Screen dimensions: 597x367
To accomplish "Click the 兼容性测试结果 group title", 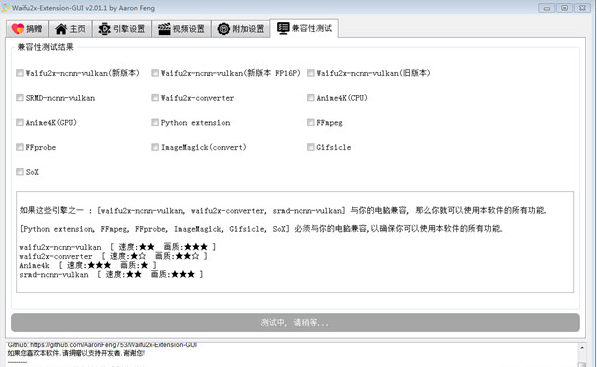I will [45, 47].
